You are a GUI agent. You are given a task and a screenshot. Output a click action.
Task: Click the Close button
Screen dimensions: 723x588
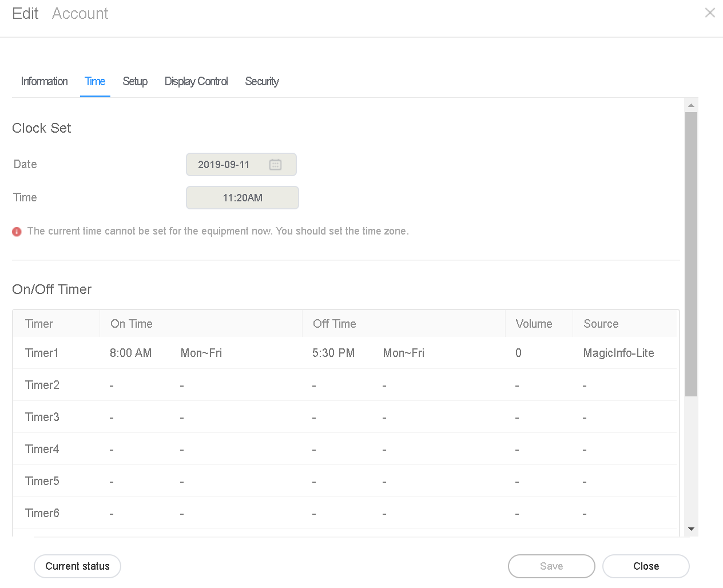tap(646, 566)
